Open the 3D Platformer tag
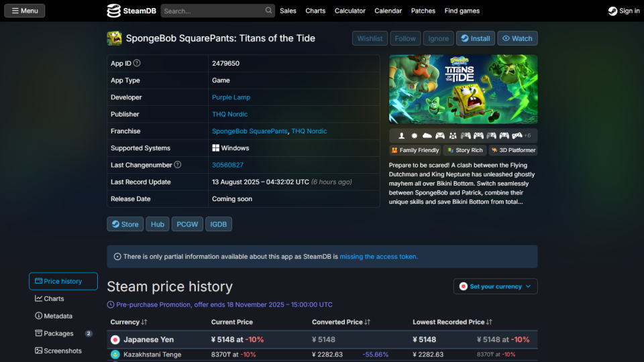 pos(513,150)
